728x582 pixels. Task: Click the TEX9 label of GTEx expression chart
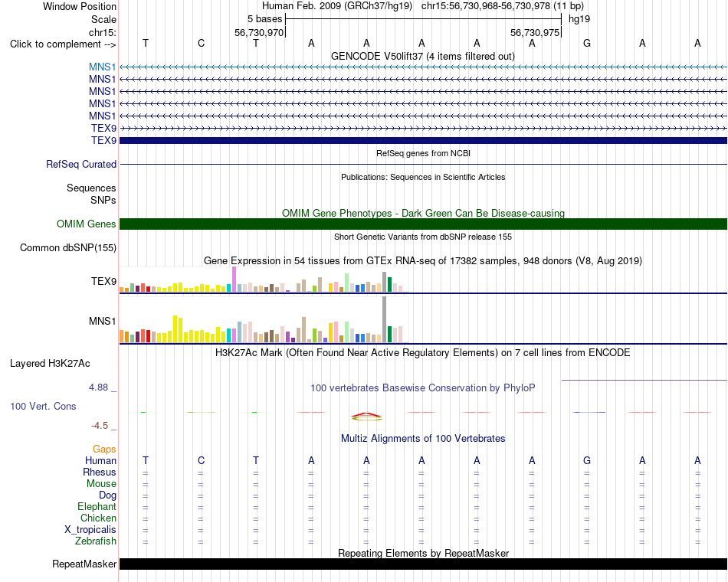(103, 281)
